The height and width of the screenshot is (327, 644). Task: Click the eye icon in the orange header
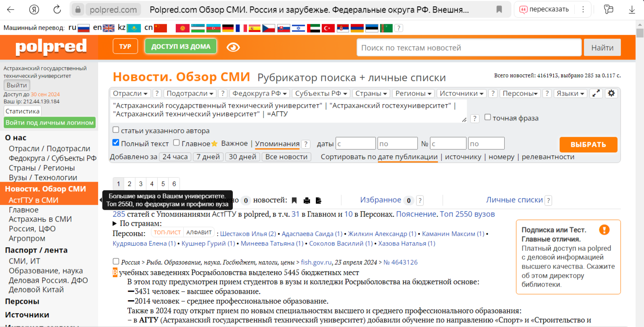[x=233, y=47]
